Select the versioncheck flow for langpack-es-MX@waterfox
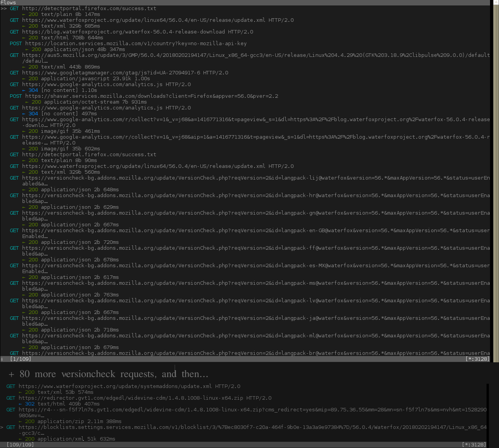The image size is (499, 448). coord(250,268)
